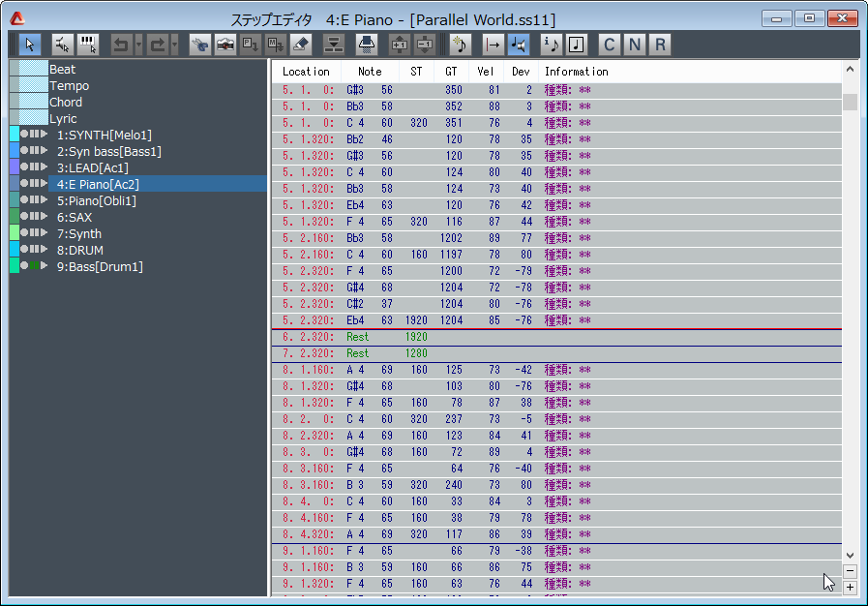Click the event list scroll up arrow
This screenshot has height=606, width=868.
[x=850, y=70]
